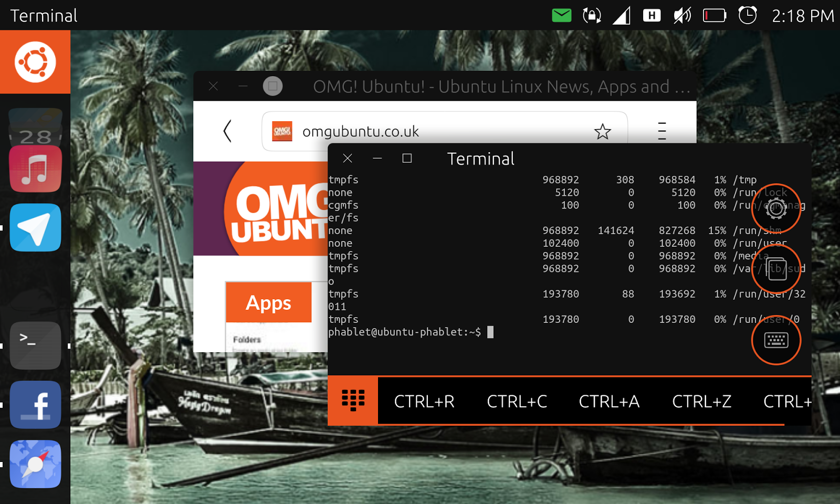Open the calendar app showing 28

[35, 127]
